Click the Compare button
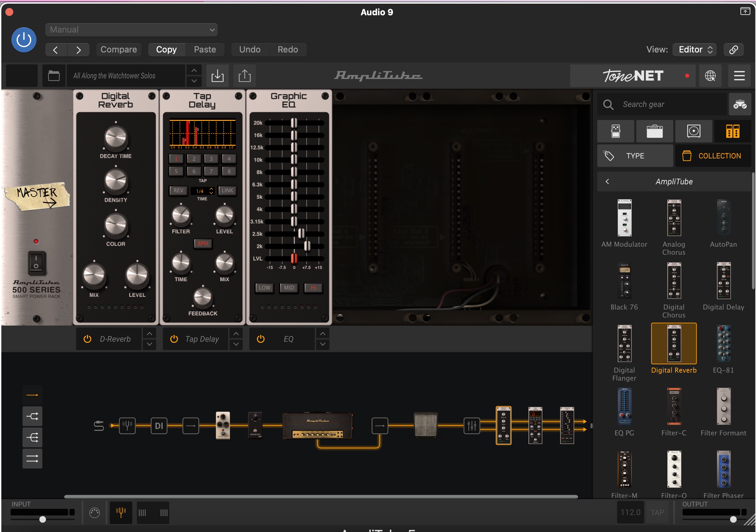756x532 pixels. pos(119,50)
